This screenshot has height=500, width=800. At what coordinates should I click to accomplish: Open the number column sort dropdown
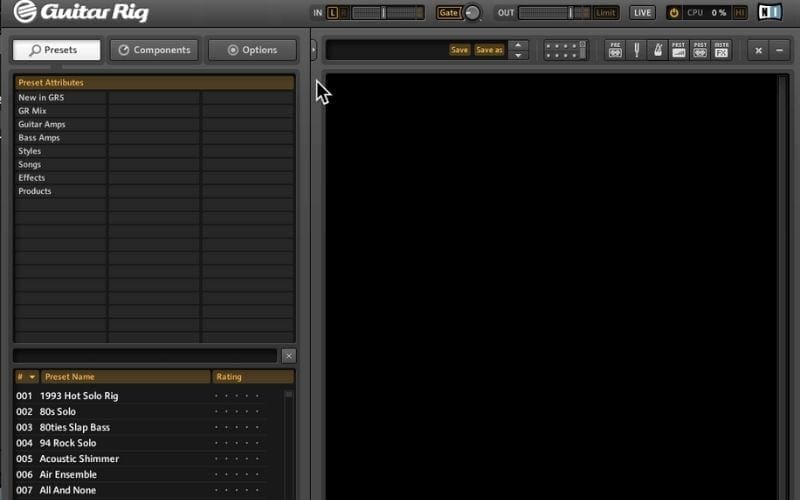click(x=27, y=377)
